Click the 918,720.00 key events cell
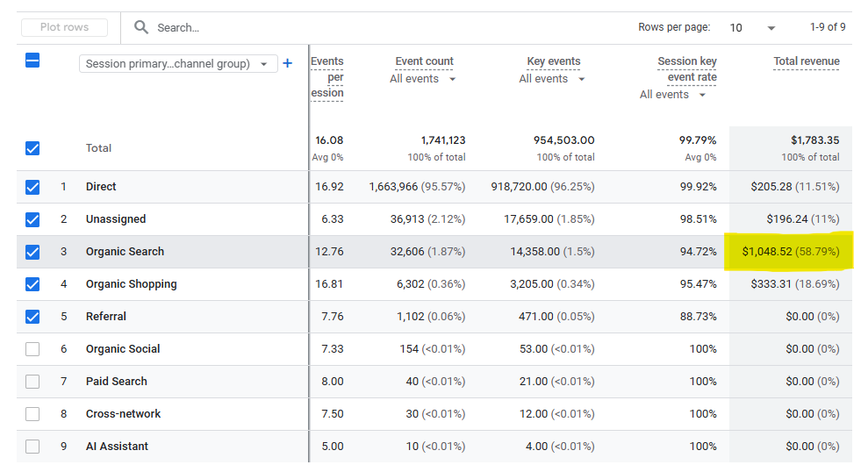The height and width of the screenshot is (472, 868). coord(542,187)
